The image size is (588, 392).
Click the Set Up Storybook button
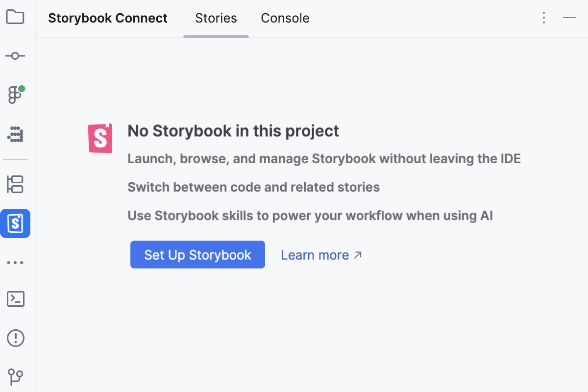[x=197, y=254]
